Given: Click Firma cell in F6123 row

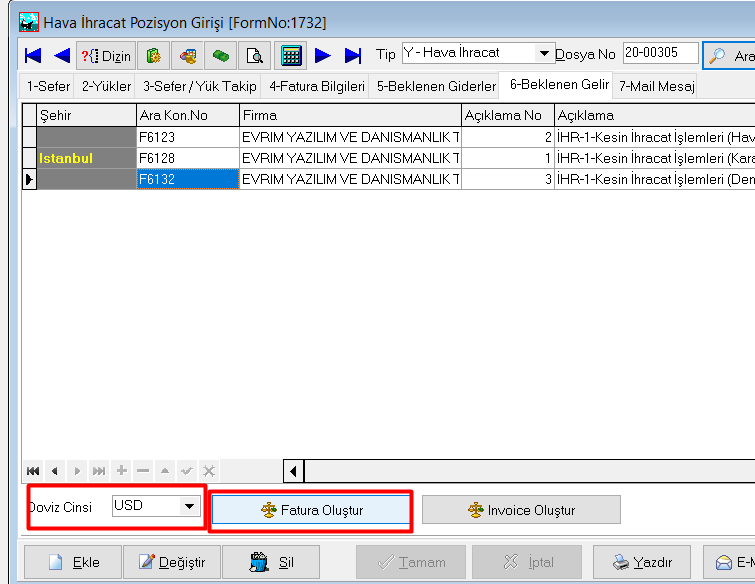Looking at the screenshot, I should pyautogui.click(x=351, y=137).
